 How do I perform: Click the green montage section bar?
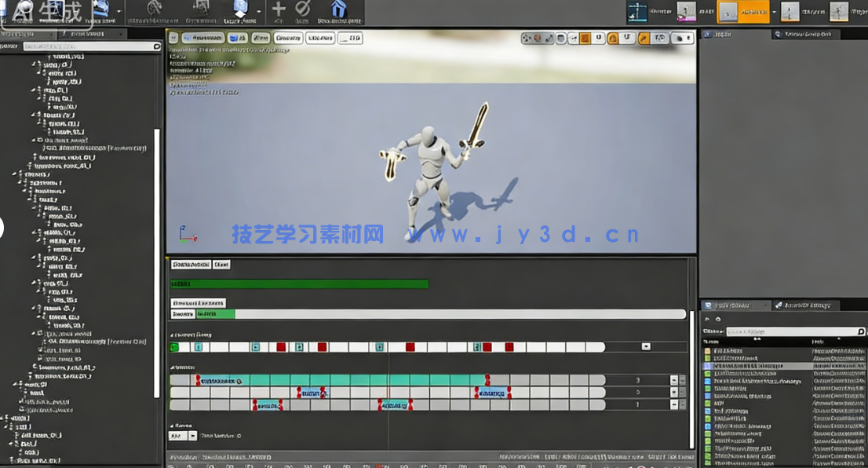tap(299, 283)
